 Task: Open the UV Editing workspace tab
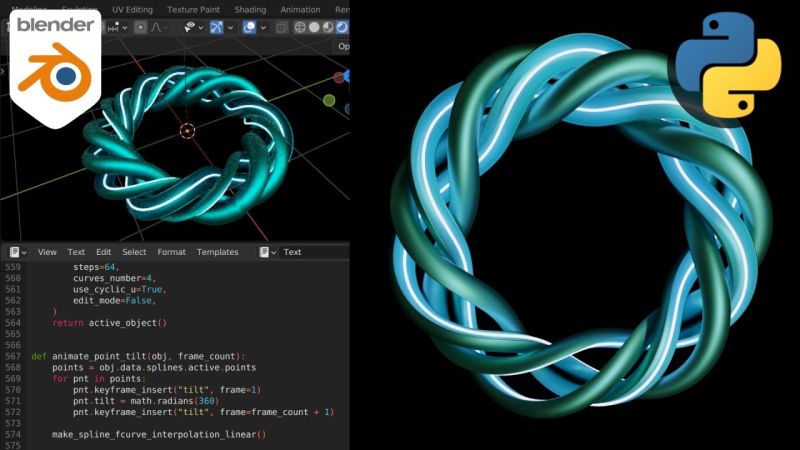pyautogui.click(x=132, y=10)
